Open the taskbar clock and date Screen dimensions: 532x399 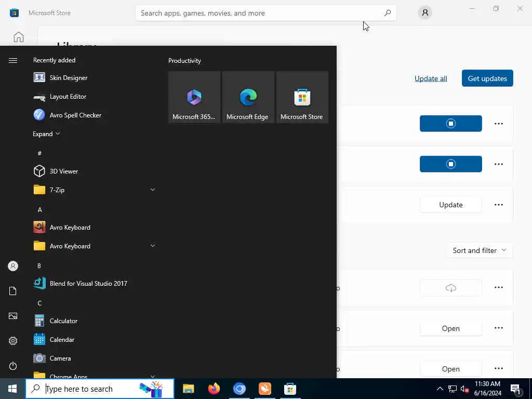pos(487,389)
